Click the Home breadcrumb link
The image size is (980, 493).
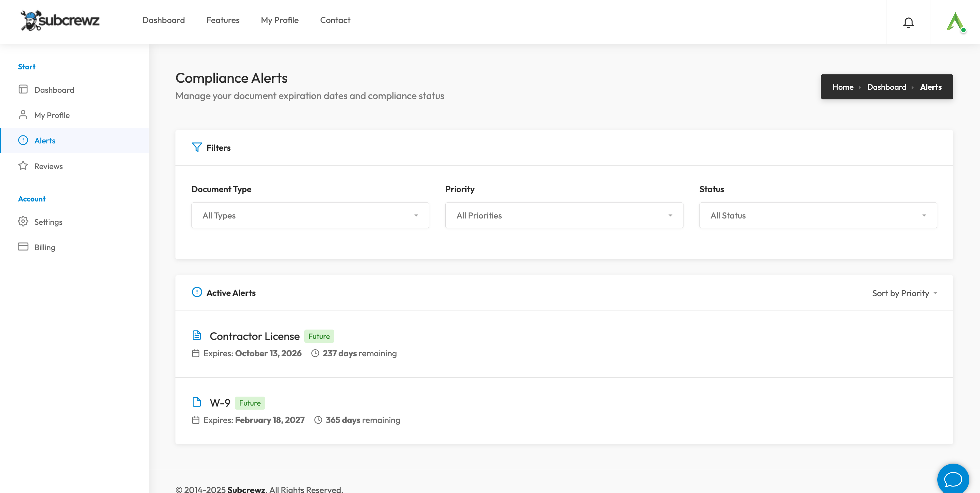click(x=844, y=87)
